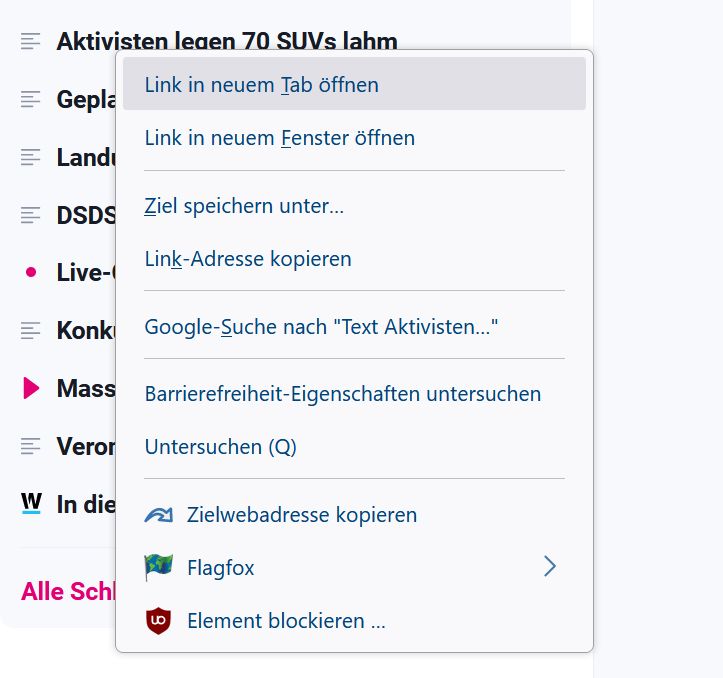Select Element blockieren… entry
This screenshot has width=723, height=678.
pos(286,620)
